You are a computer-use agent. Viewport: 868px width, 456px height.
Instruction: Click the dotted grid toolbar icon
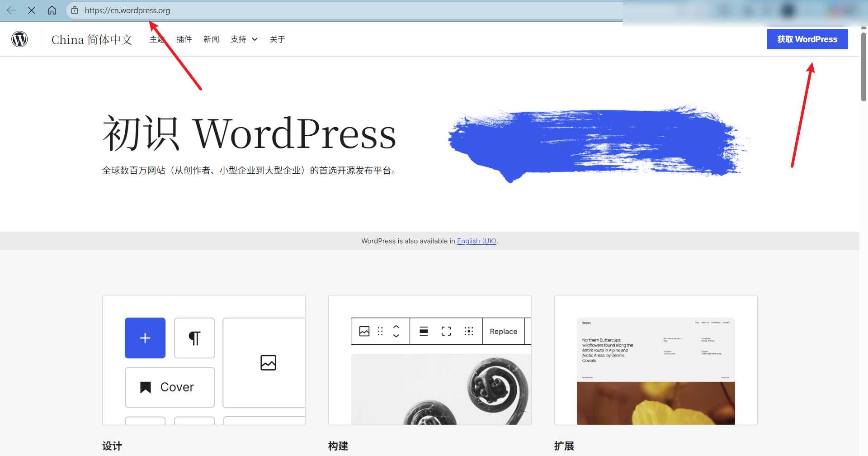point(469,331)
